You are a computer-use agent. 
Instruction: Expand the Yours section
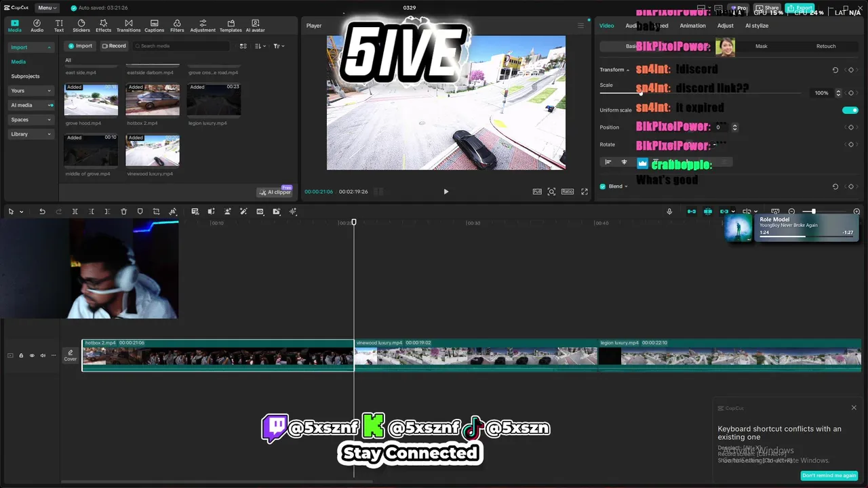31,91
